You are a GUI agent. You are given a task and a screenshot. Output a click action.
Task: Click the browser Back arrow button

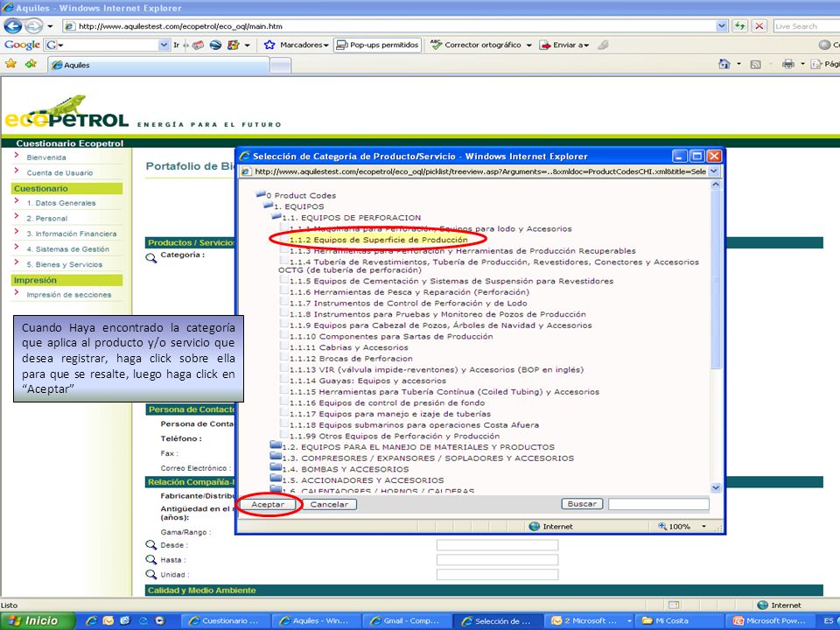pyautogui.click(x=13, y=25)
